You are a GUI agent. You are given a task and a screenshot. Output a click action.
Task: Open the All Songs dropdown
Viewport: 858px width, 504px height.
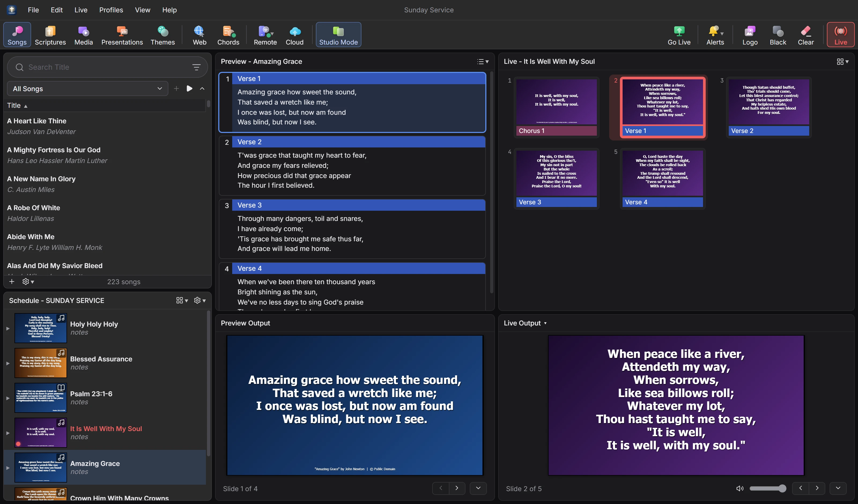[x=87, y=88]
